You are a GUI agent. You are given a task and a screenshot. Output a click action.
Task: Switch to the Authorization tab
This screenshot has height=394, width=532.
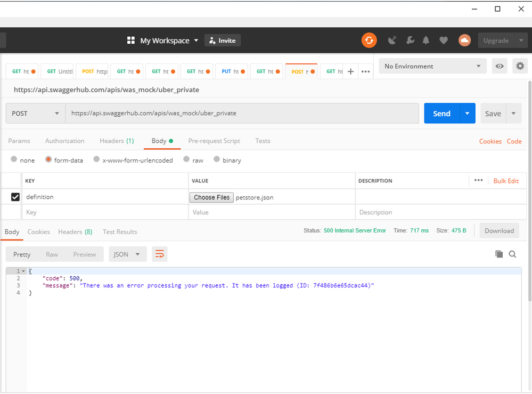(x=64, y=141)
